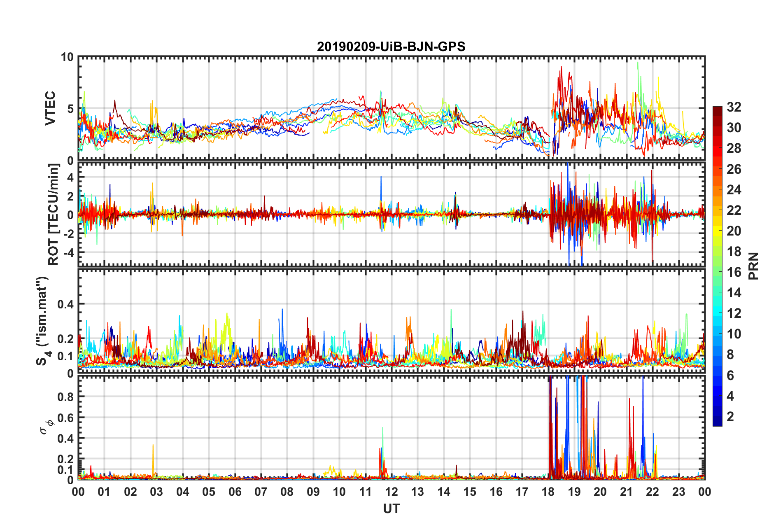The width and height of the screenshot is (783, 532).
Task: Click sigma phi axis tick label 0.6
Action: pos(66,418)
